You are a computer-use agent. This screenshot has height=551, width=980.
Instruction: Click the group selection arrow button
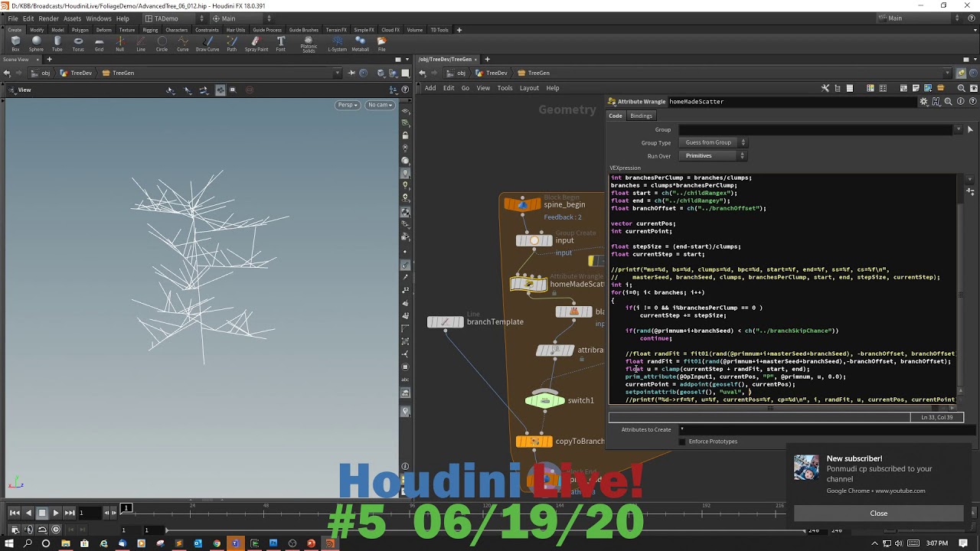click(x=970, y=129)
